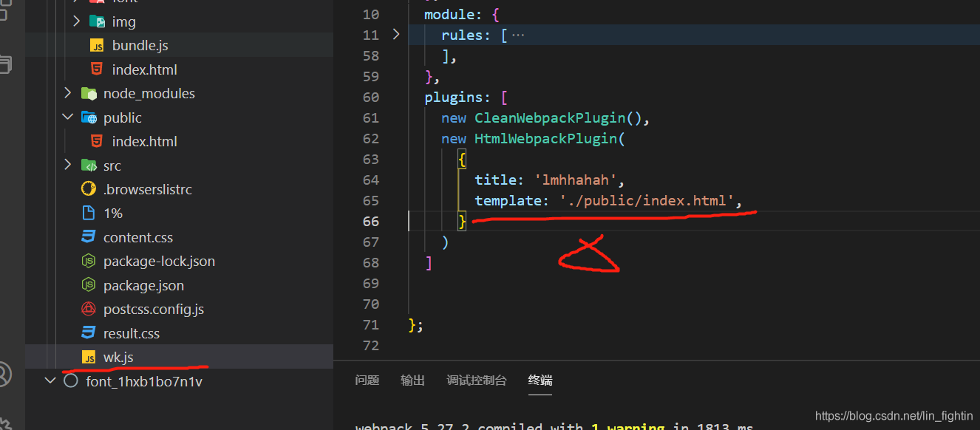The image size is (980, 430).
Task: Click the public folder globe icon
Action: pyautogui.click(x=89, y=117)
